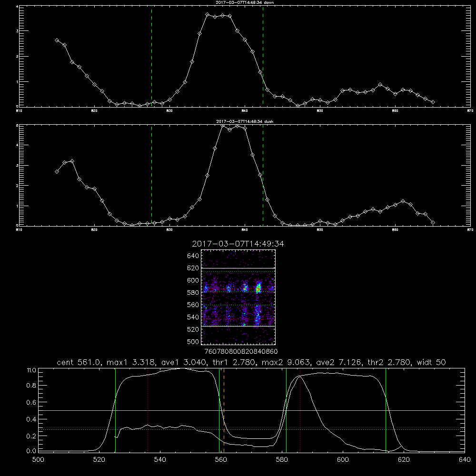Click the x-axis label 600 on the bottom plot
The image size is (476, 476).
pyautogui.click(x=343, y=460)
